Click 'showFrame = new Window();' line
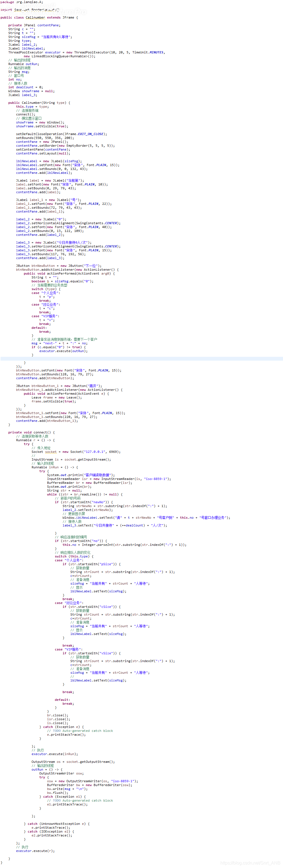 [x=40, y=122]
